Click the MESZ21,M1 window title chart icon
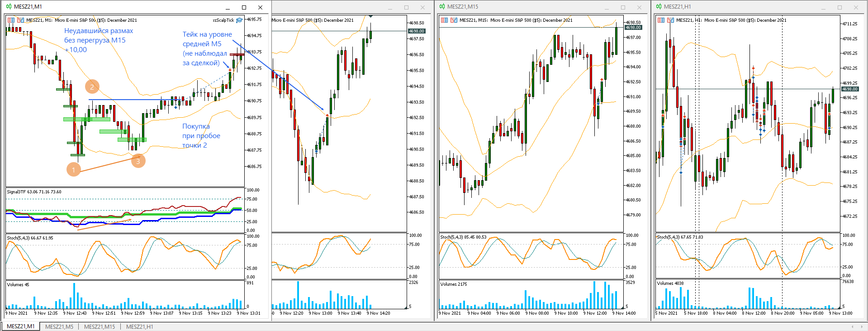 9,7
